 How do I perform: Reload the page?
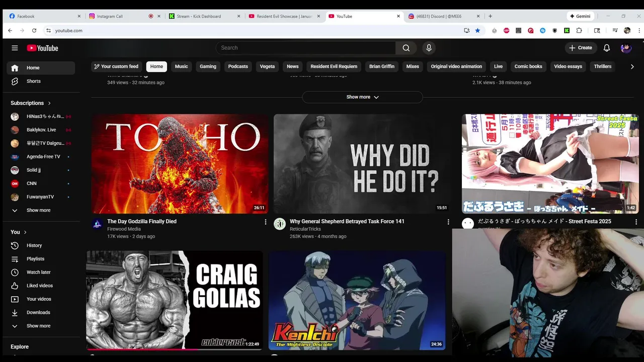34,31
